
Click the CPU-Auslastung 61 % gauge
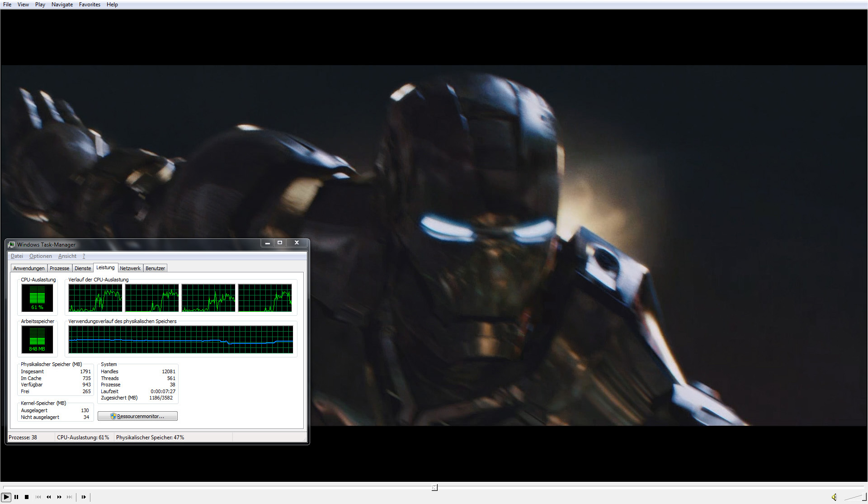(x=37, y=298)
